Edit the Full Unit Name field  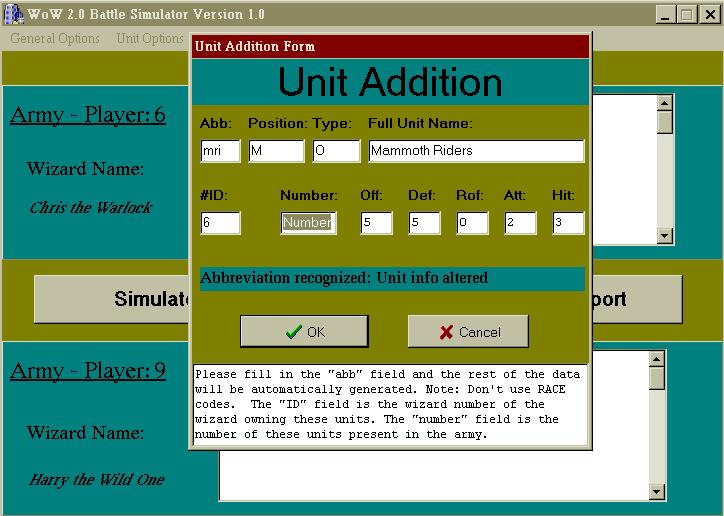point(476,151)
